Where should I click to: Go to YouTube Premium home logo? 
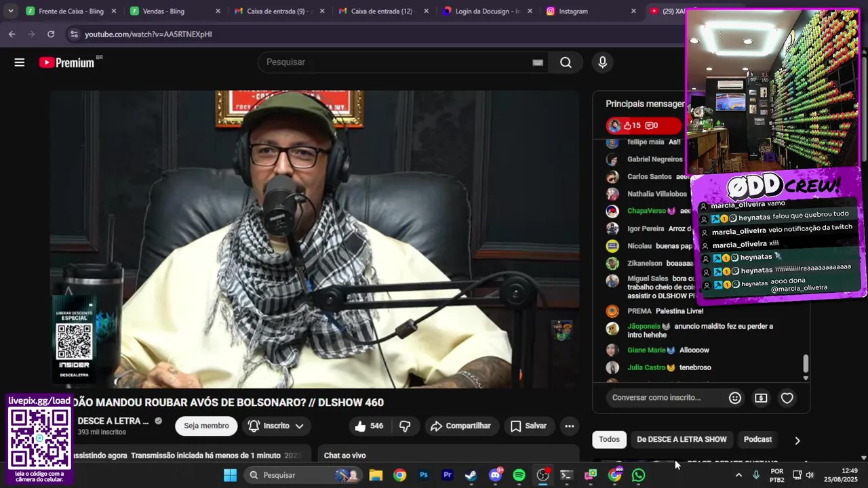tap(66, 62)
